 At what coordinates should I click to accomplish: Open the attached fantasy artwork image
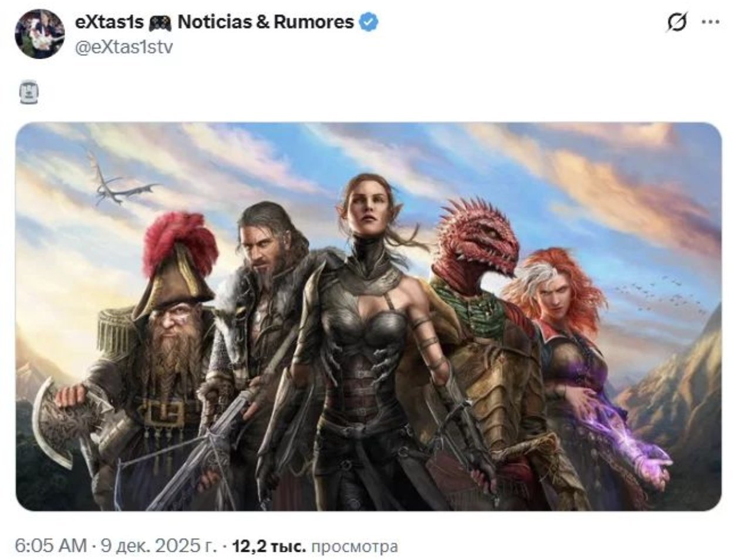368,316
